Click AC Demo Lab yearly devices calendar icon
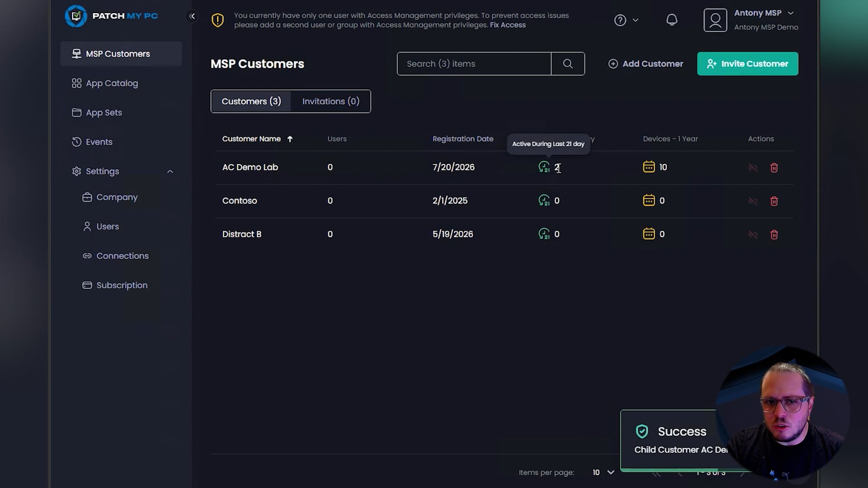 click(x=649, y=167)
